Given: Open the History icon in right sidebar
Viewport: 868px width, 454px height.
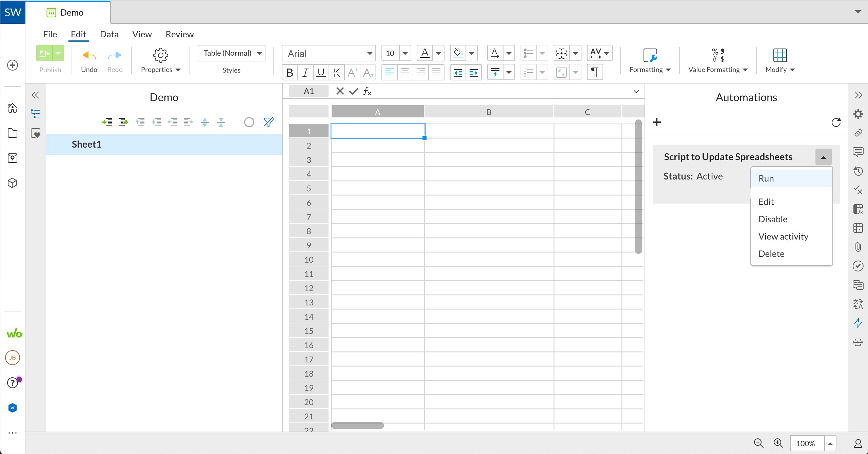Looking at the screenshot, I should pyautogui.click(x=858, y=171).
